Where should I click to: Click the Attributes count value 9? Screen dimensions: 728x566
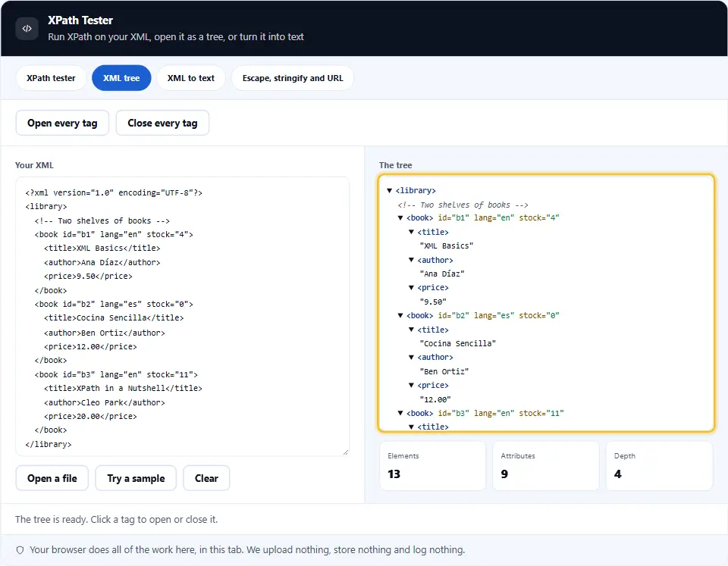pos(505,474)
